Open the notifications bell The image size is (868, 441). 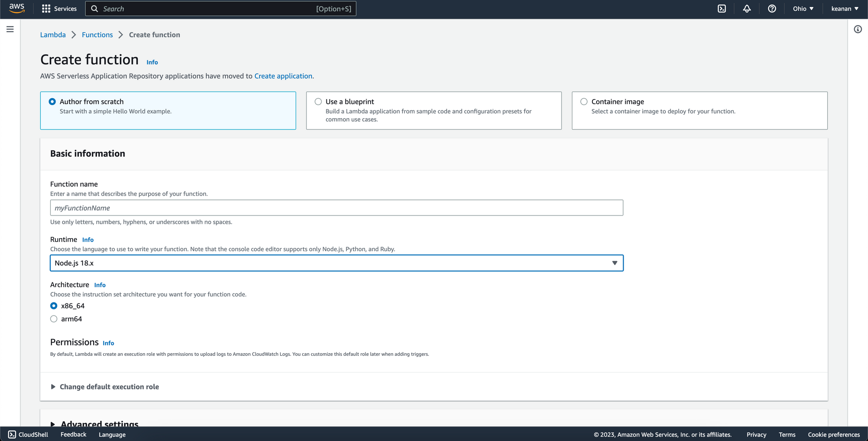tap(747, 9)
